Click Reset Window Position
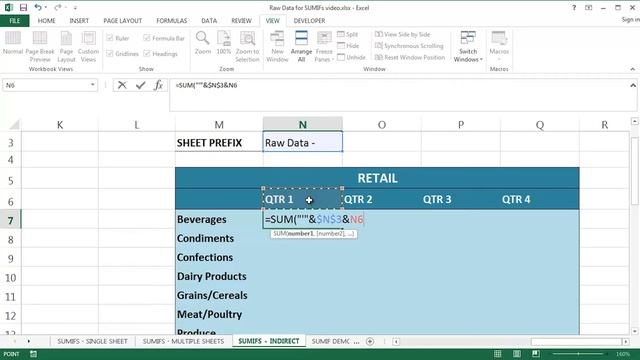The width and height of the screenshot is (640, 360). (x=410, y=57)
